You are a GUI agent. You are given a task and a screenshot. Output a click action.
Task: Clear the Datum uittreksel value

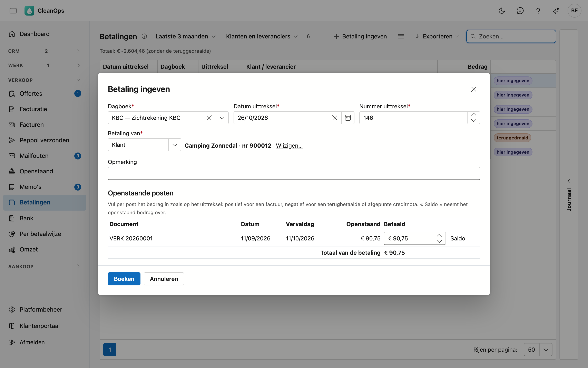335,118
